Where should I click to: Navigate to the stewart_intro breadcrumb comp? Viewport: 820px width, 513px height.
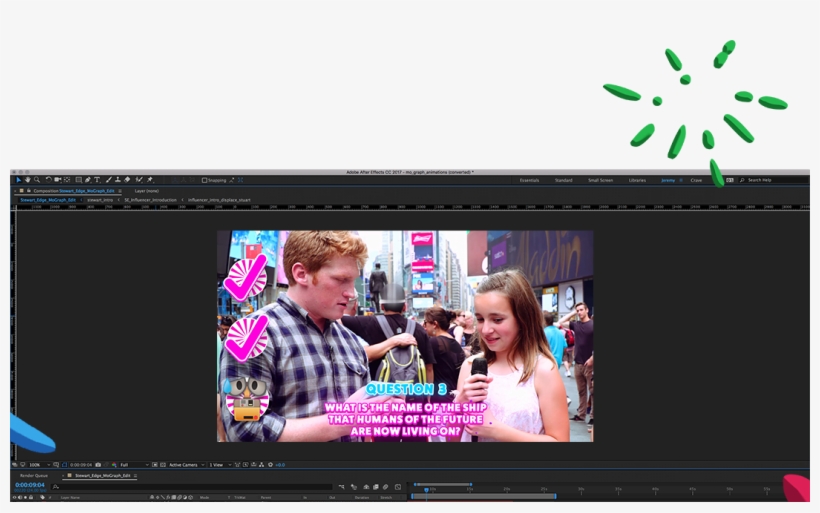100,200
